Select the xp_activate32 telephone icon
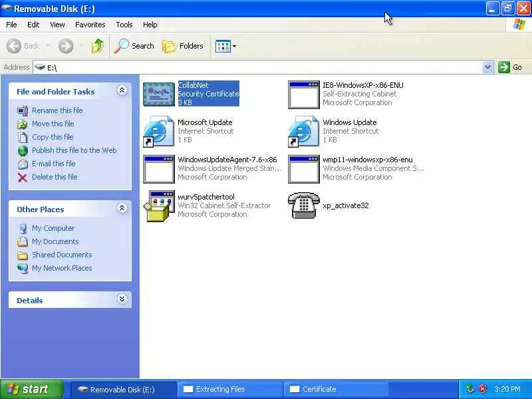532x399 pixels. coord(304,205)
